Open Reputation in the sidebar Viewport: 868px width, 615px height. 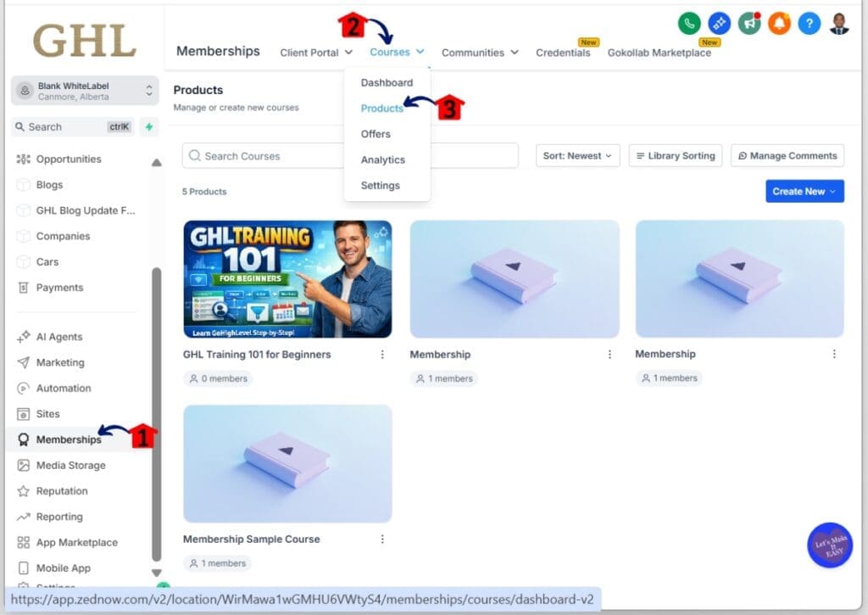coord(61,491)
